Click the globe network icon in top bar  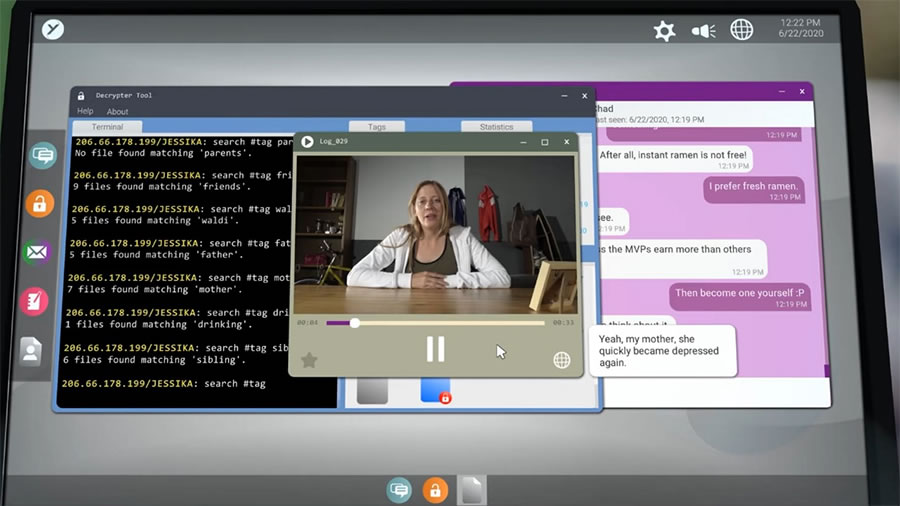coord(742,29)
